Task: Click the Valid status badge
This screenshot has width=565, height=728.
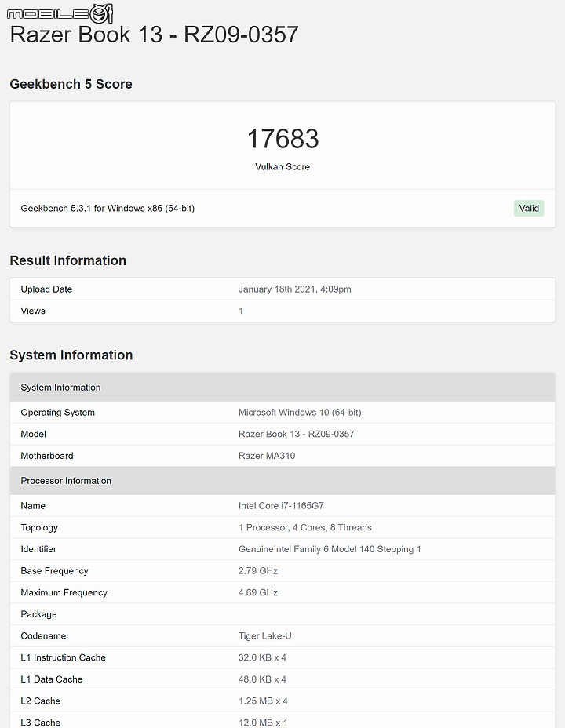Action: tap(529, 208)
